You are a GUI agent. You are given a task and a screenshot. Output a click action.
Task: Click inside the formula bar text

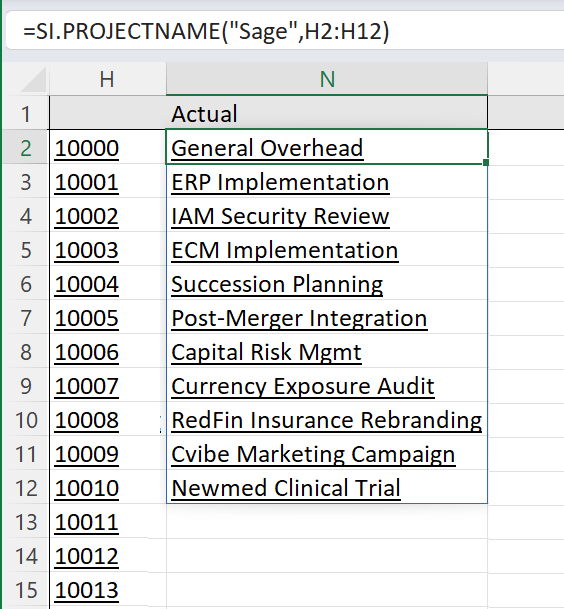(x=206, y=31)
